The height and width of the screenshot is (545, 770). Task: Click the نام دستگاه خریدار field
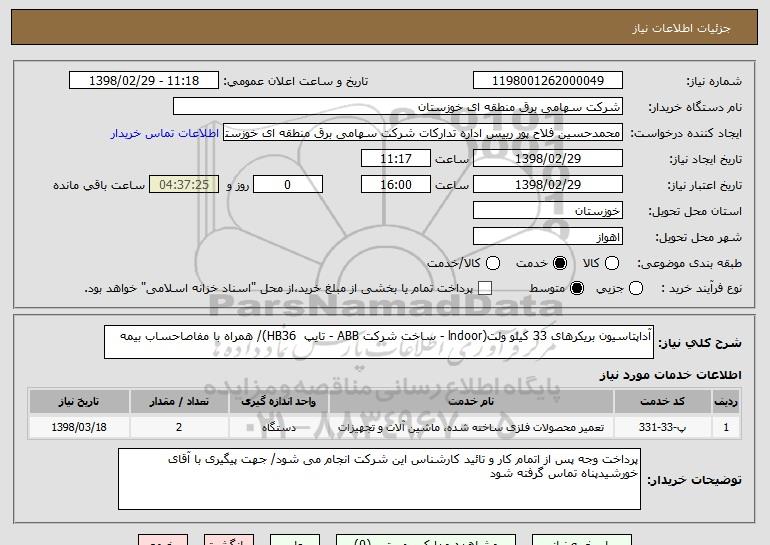pyautogui.click(x=397, y=106)
